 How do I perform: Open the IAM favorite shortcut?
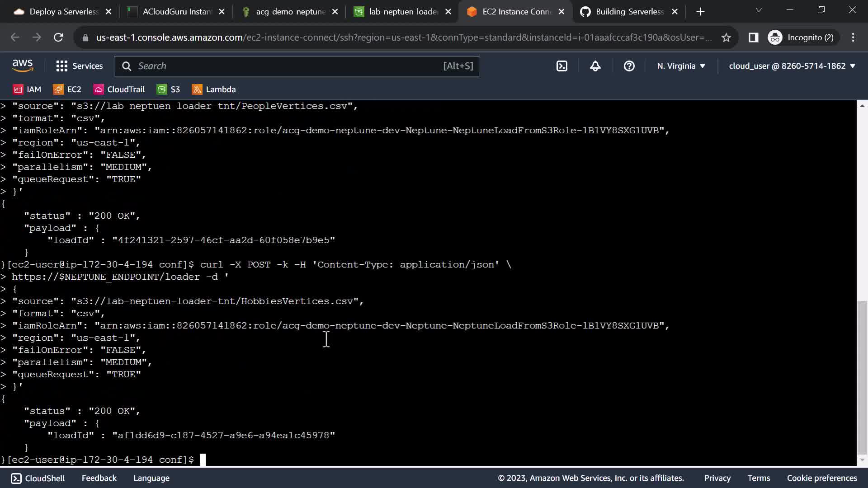(x=28, y=89)
